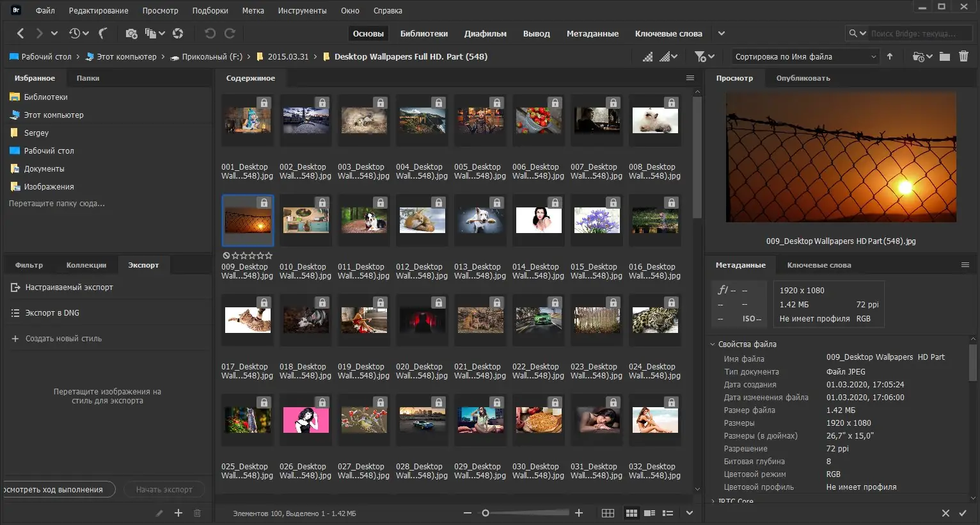Image resolution: width=980 pixels, height=525 pixels.
Task: Toggle the grid lock view button
Action: click(608, 513)
